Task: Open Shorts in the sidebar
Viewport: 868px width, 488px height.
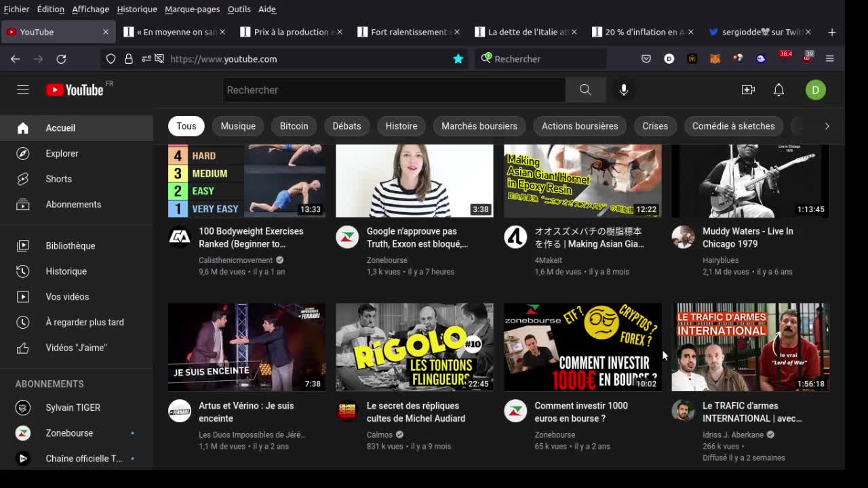Action: pos(77,179)
